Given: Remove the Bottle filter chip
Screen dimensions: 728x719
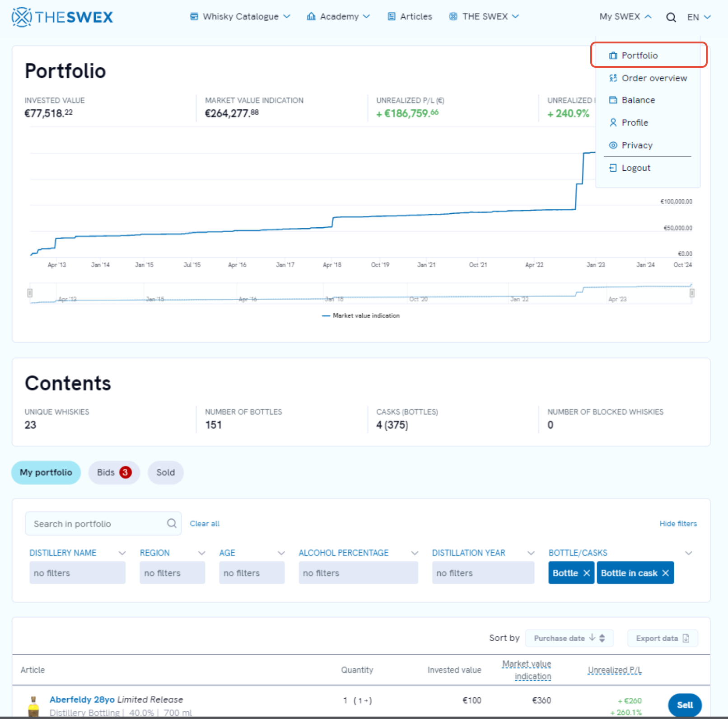Looking at the screenshot, I should click(587, 573).
